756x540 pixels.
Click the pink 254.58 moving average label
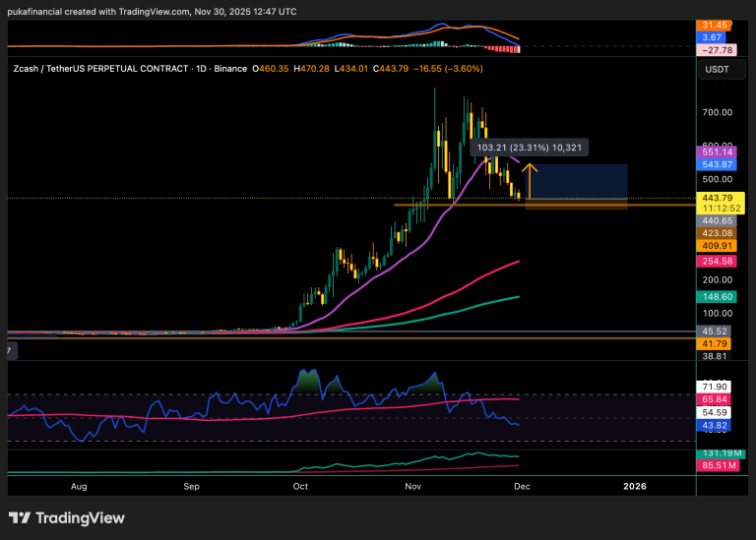point(717,262)
